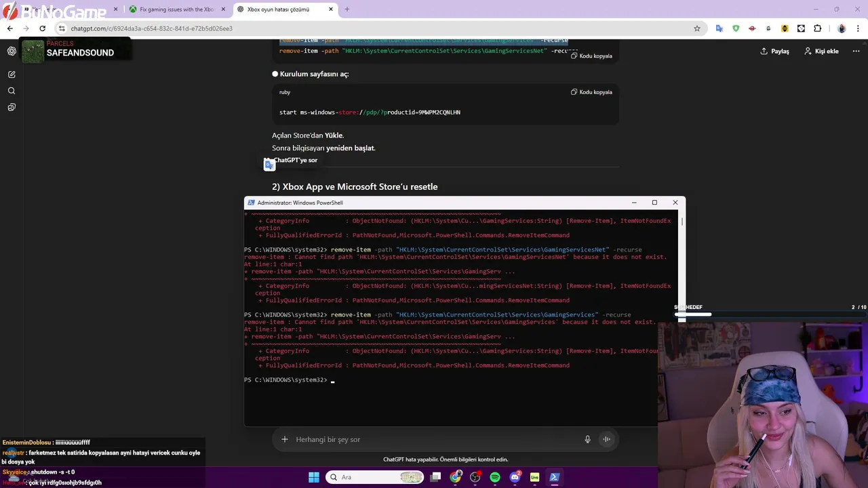
Task: Open the yellow Live app on taskbar
Action: tap(534, 477)
